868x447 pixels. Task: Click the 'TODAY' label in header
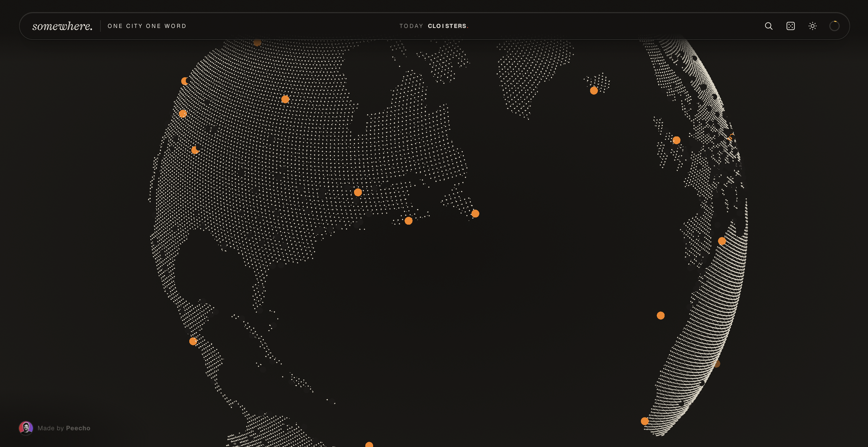[411, 26]
